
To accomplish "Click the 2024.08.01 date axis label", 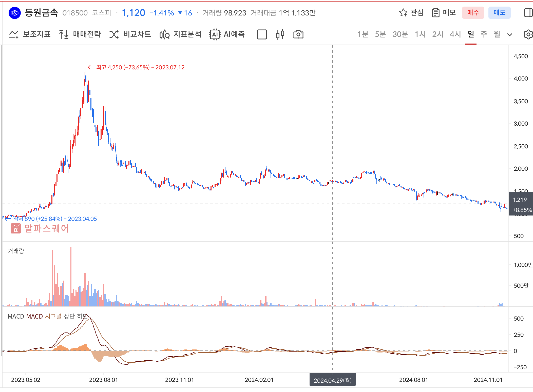I will (414, 380).
